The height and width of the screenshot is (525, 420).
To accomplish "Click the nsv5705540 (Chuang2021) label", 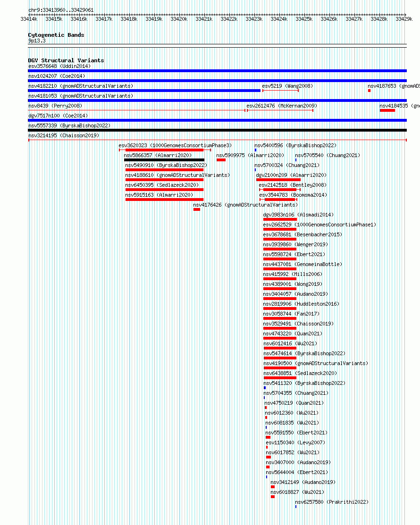I will 328,155.
